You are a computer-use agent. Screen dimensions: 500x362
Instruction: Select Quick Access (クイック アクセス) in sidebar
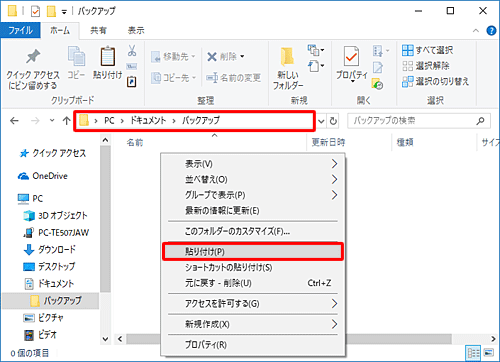[53, 153]
